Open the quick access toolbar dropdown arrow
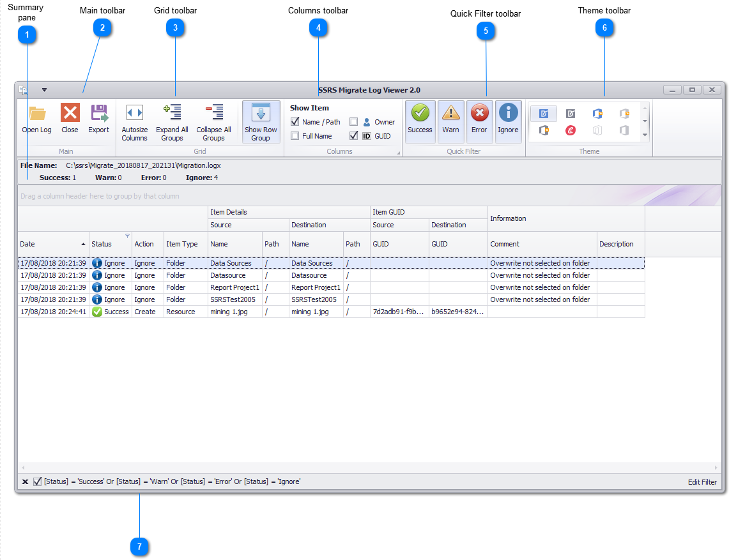Image resolution: width=729 pixels, height=560 pixels. [x=44, y=89]
